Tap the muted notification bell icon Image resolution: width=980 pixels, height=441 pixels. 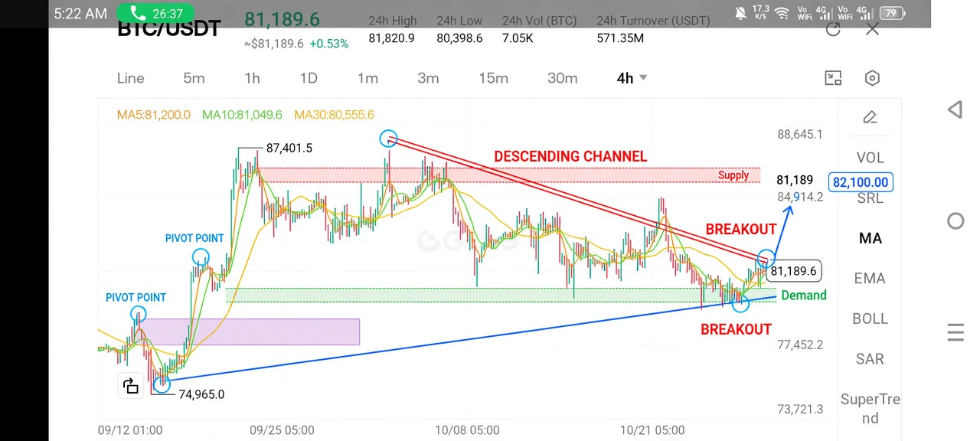pyautogui.click(x=740, y=13)
